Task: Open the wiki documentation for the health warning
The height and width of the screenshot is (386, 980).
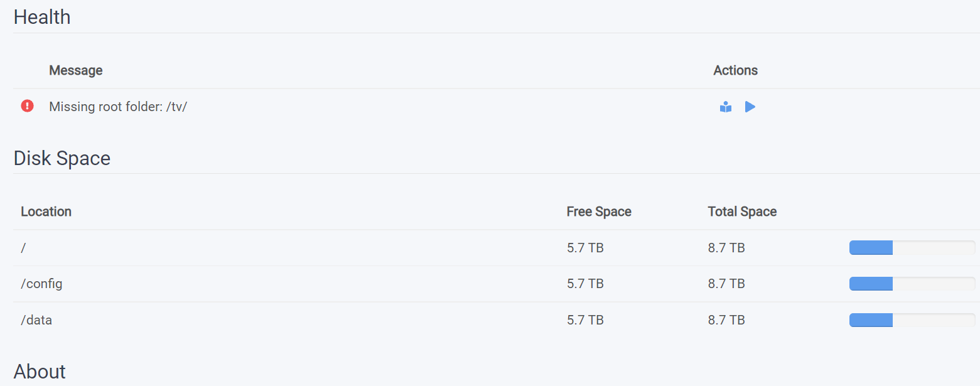Action: tap(726, 107)
